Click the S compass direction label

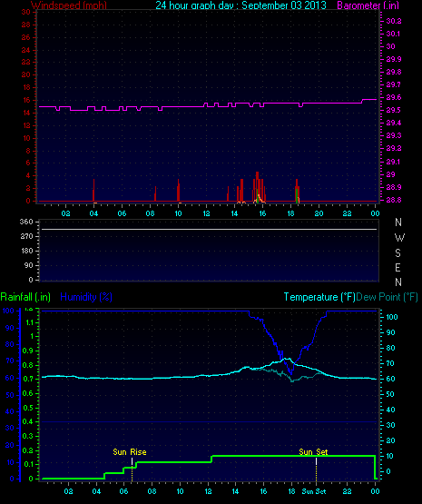point(397,253)
